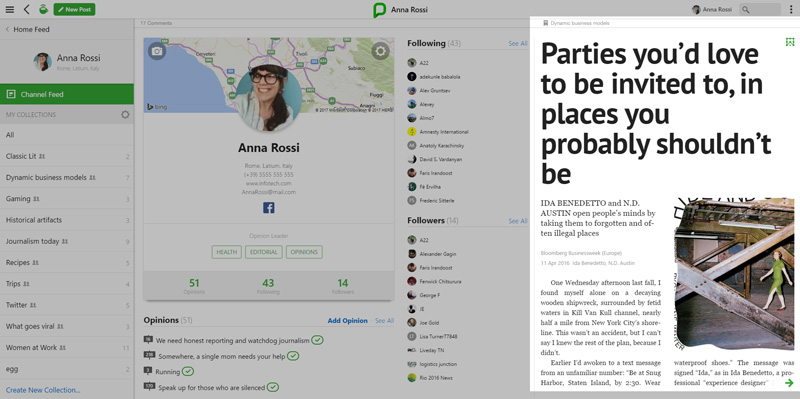Open logistics junction in Followers

tap(432, 364)
